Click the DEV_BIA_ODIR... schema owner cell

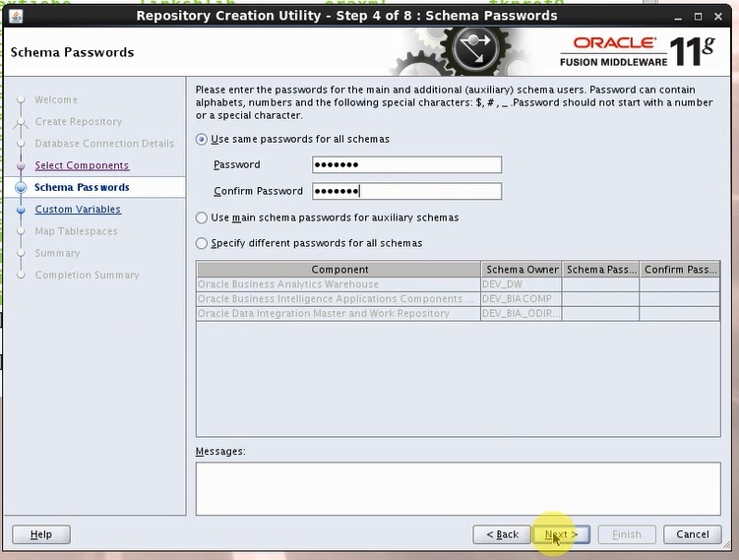click(x=522, y=314)
